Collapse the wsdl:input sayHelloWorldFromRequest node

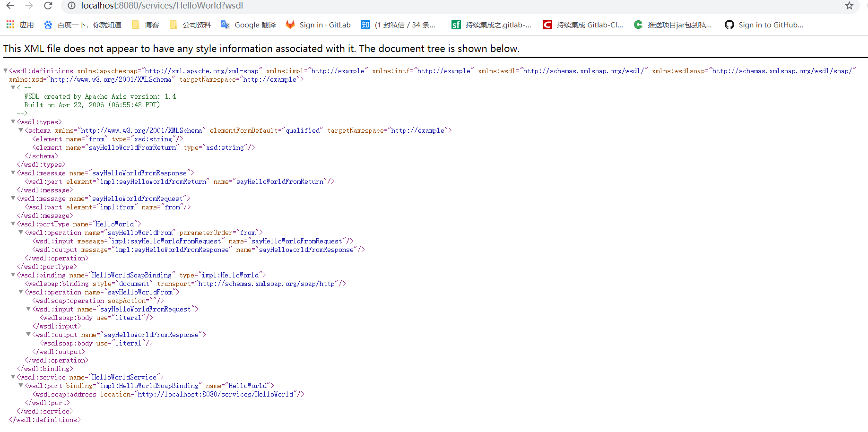tap(28, 309)
